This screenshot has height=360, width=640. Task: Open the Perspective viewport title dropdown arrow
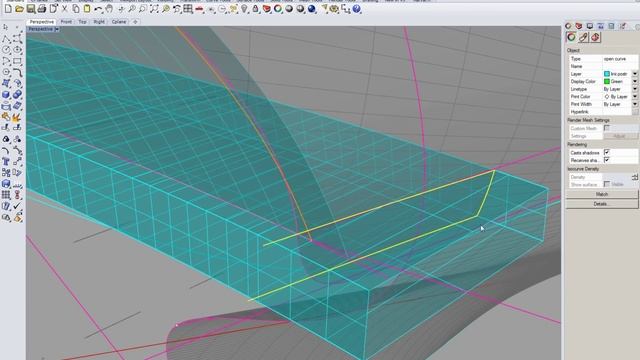coord(57,29)
